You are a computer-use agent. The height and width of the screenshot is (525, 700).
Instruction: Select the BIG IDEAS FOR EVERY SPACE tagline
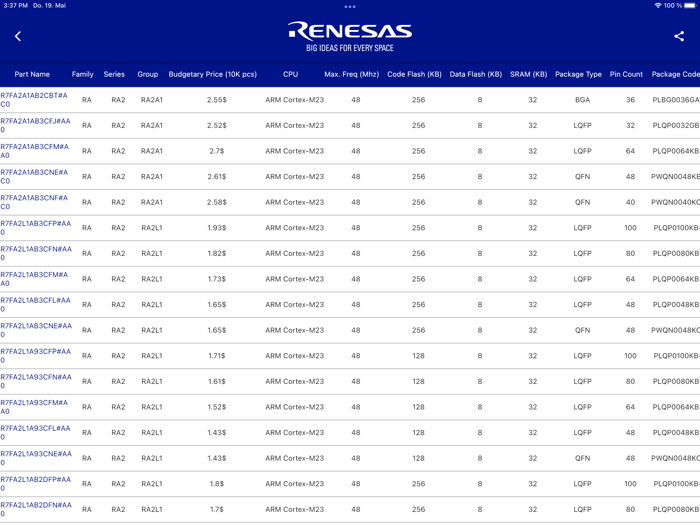350,48
